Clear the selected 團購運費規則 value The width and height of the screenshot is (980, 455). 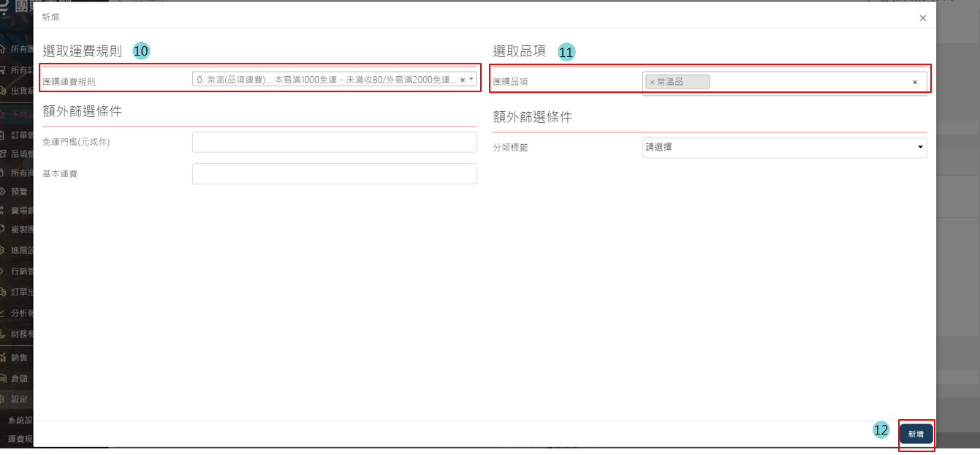click(x=462, y=80)
